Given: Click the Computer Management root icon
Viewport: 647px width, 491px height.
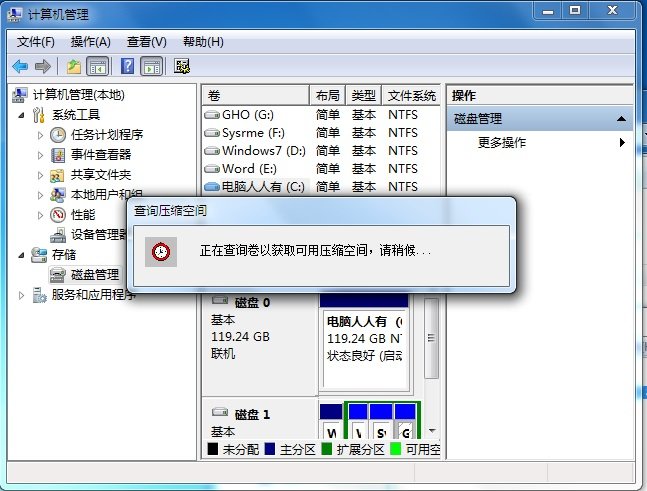Looking at the screenshot, I should [x=19, y=95].
